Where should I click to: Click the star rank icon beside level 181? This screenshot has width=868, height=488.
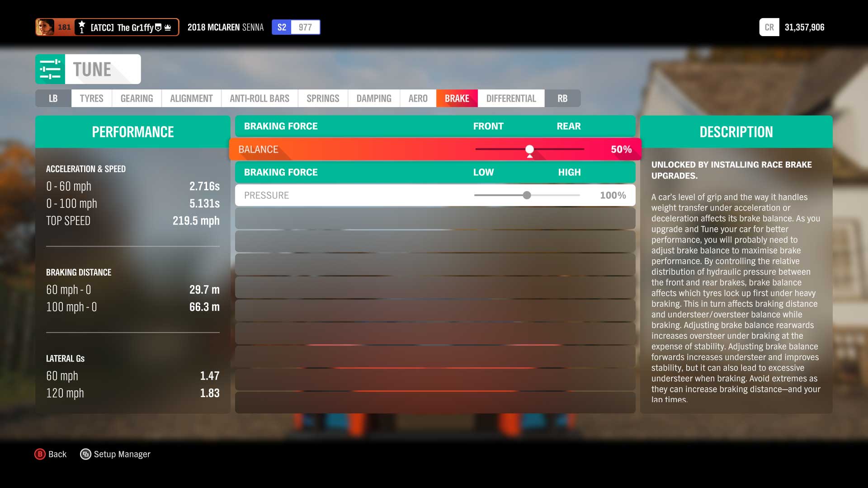[x=81, y=27]
